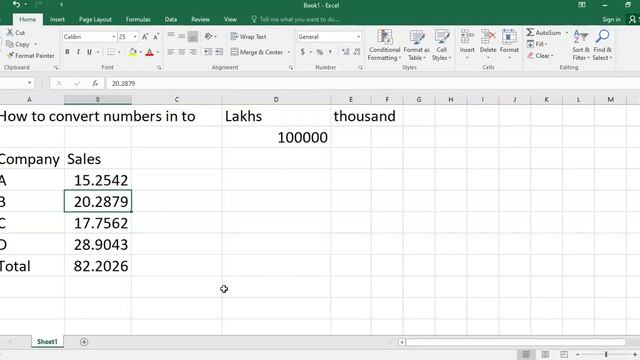
Task: Click the Increase Indent icon
Action: (219, 52)
